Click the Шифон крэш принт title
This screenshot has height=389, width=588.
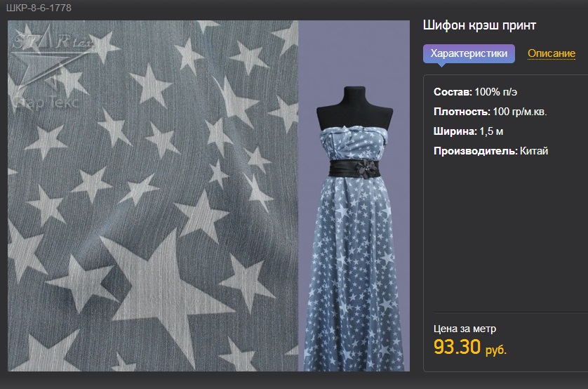(x=479, y=25)
